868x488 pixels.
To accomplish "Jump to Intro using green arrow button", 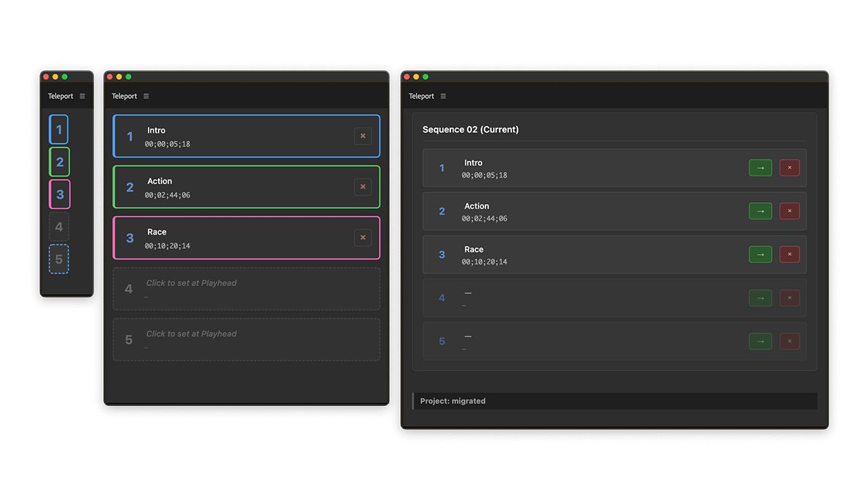I will pos(760,168).
